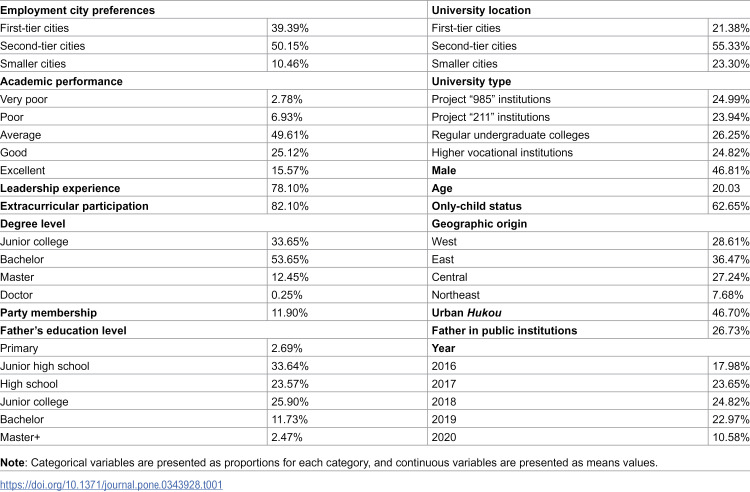
Task: Select the Note text below table
Action: (x=329, y=463)
